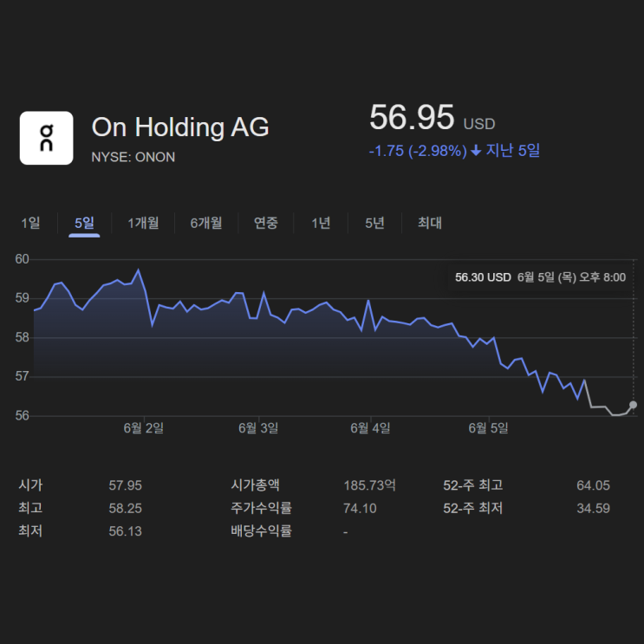Click the 57.95 open price value
Screen dimensions: 644x644
coord(126,485)
